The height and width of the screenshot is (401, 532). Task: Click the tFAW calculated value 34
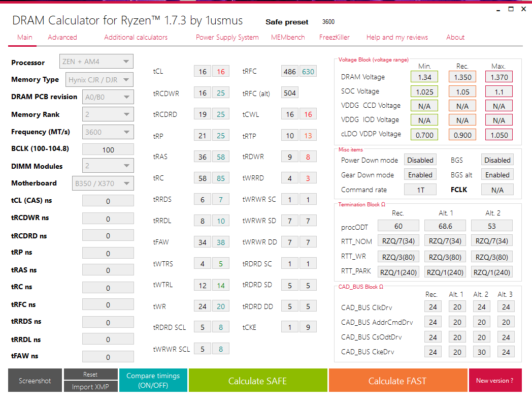203,242
